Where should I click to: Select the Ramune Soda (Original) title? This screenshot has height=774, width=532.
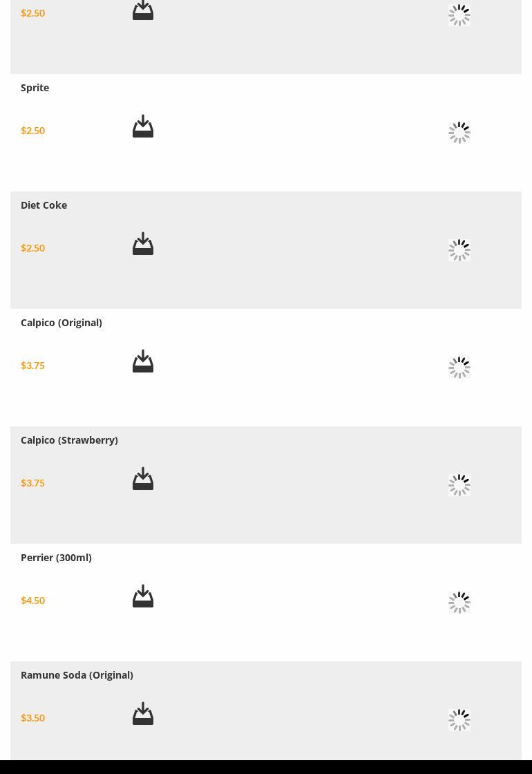click(77, 675)
